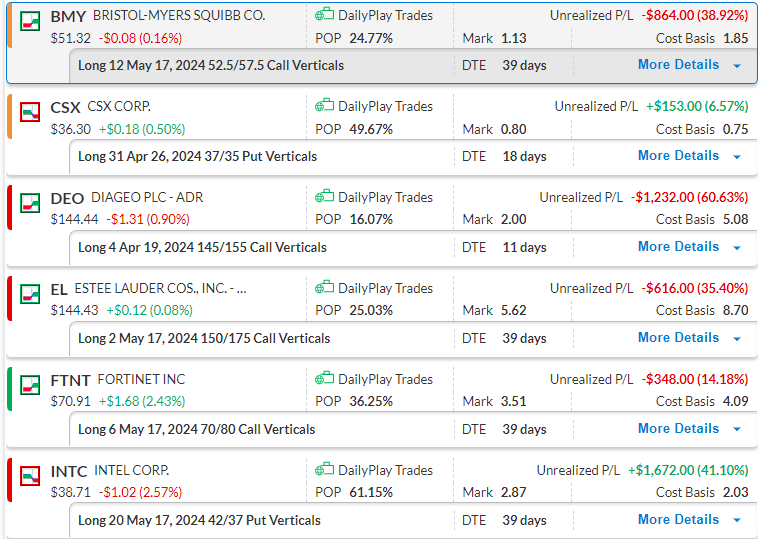Select the EL ticker symbol
Viewport: 758px width, 539px height.
59,289
